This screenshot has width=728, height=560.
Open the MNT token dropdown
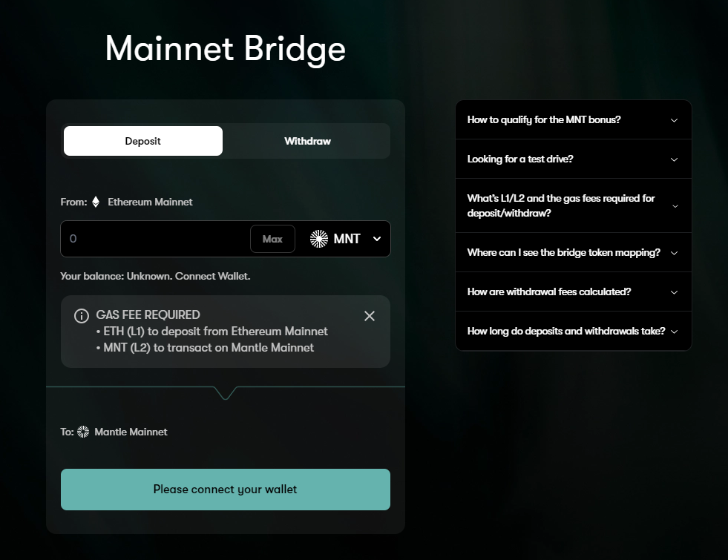tap(376, 239)
